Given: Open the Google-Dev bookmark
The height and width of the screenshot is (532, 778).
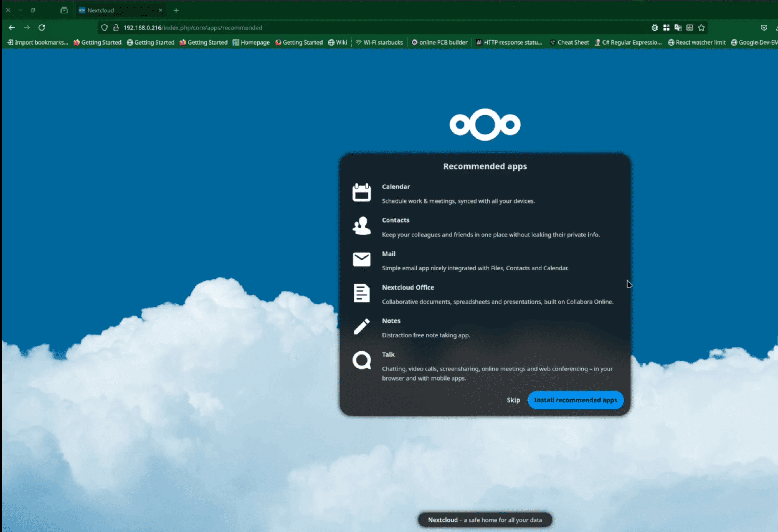Looking at the screenshot, I should pos(754,43).
